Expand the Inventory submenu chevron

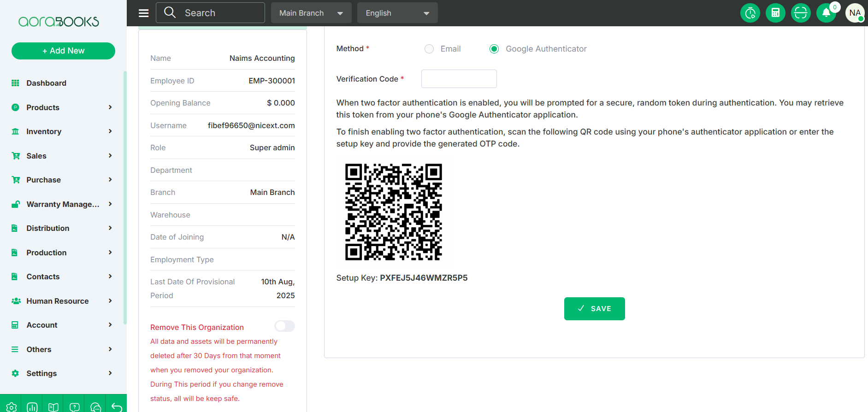(110, 131)
